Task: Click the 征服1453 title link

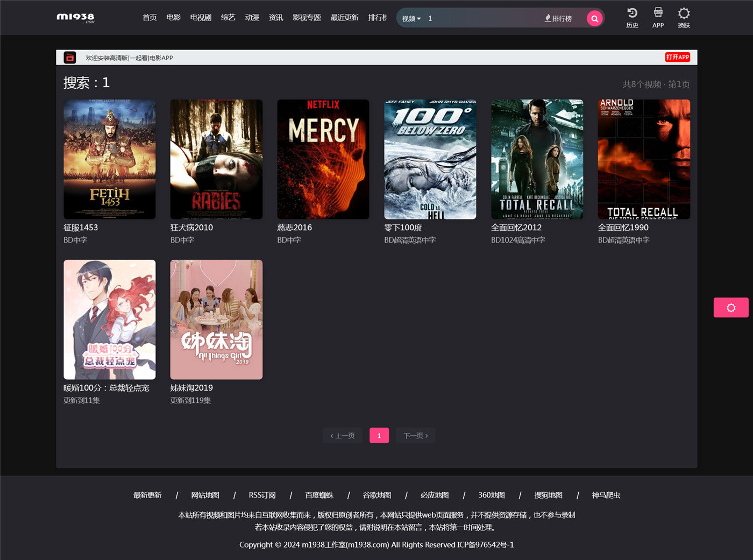Action: 81,228
